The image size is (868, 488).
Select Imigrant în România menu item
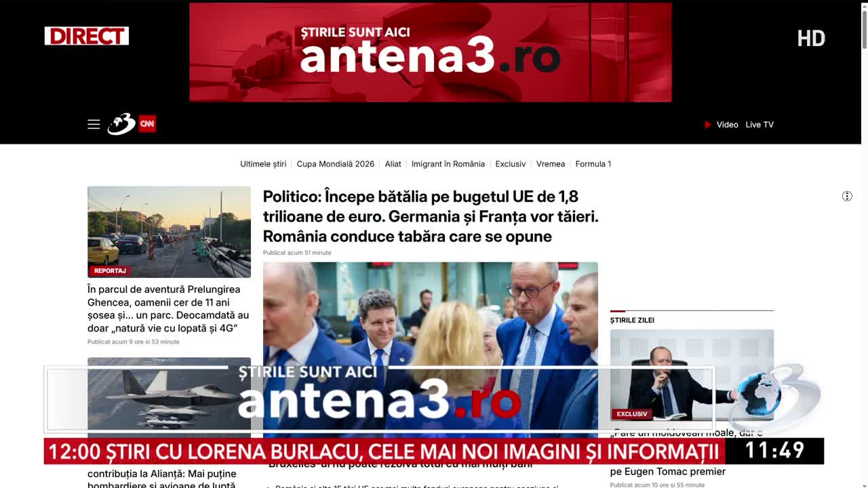click(x=448, y=164)
